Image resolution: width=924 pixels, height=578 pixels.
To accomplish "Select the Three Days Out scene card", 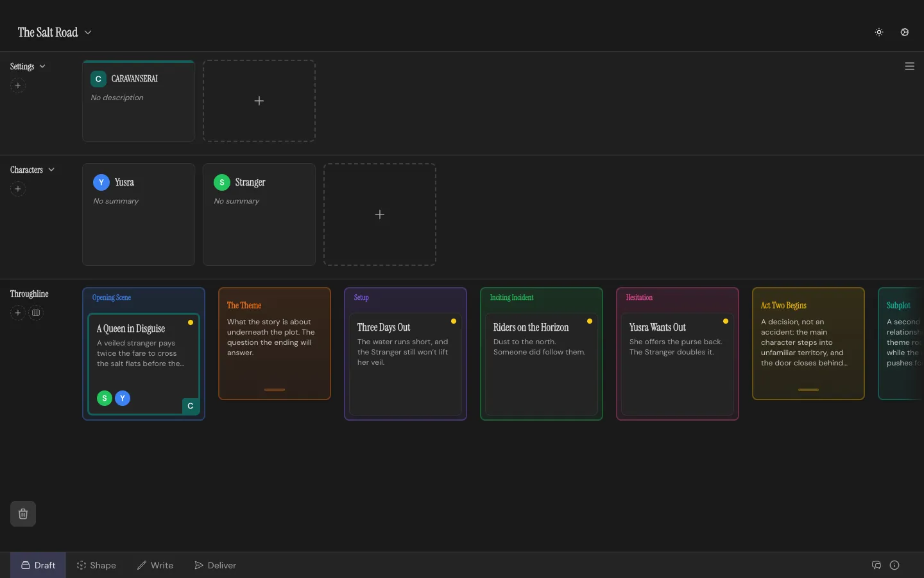I will pos(406,364).
